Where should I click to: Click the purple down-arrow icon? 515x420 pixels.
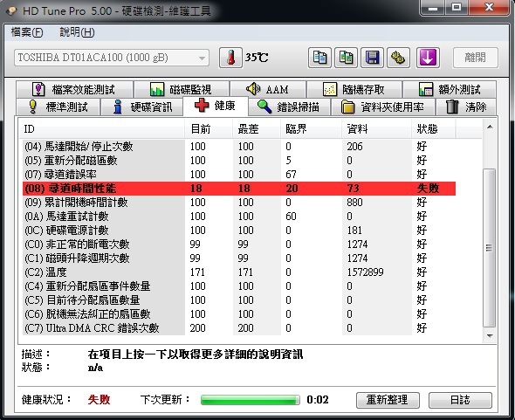click(x=428, y=58)
